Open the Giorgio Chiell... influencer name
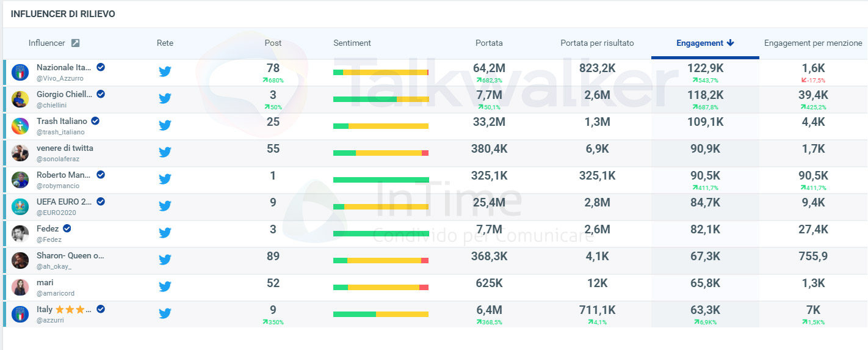Screen dimensions: 868x350 click(64, 94)
